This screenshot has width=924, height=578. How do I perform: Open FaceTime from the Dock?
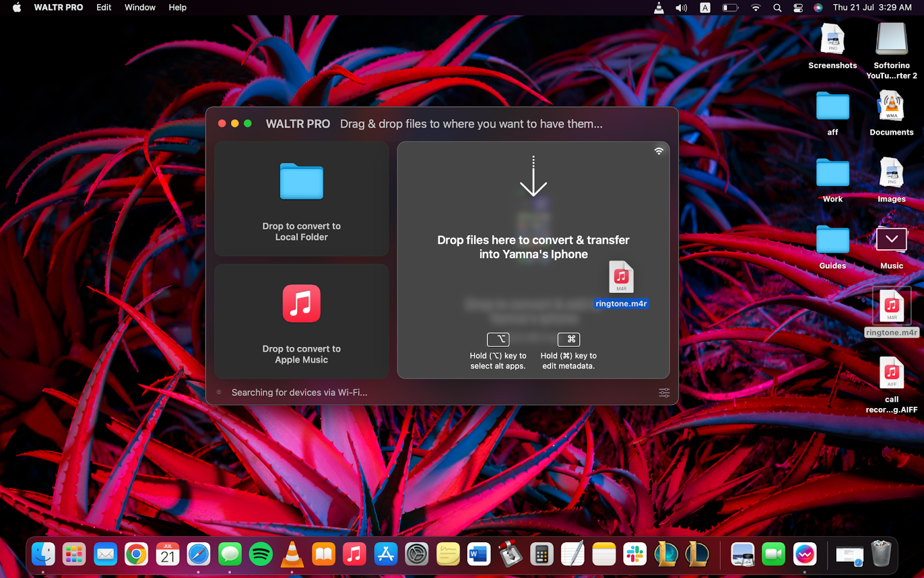[x=774, y=555]
